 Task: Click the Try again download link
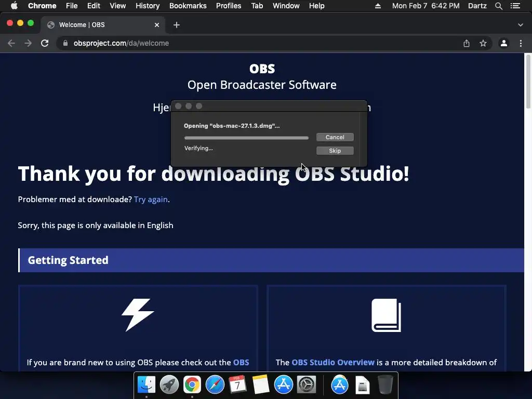[x=151, y=199]
